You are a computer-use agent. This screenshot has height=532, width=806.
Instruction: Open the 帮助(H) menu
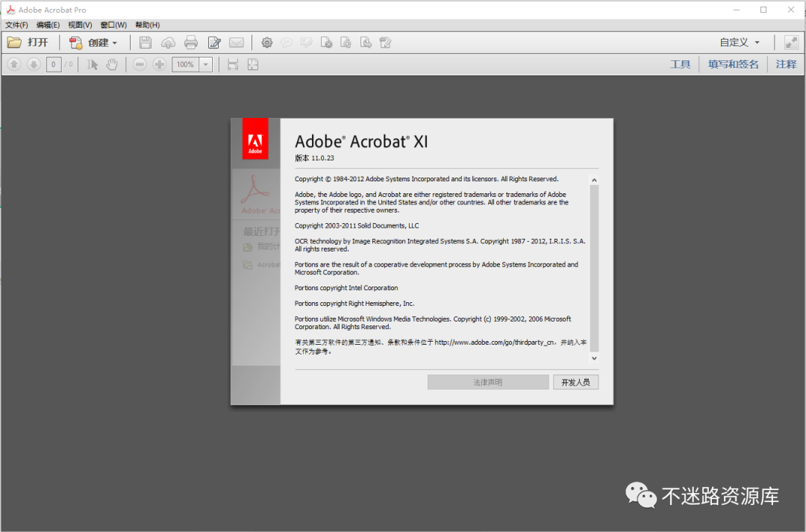pyautogui.click(x=148, y=25)
